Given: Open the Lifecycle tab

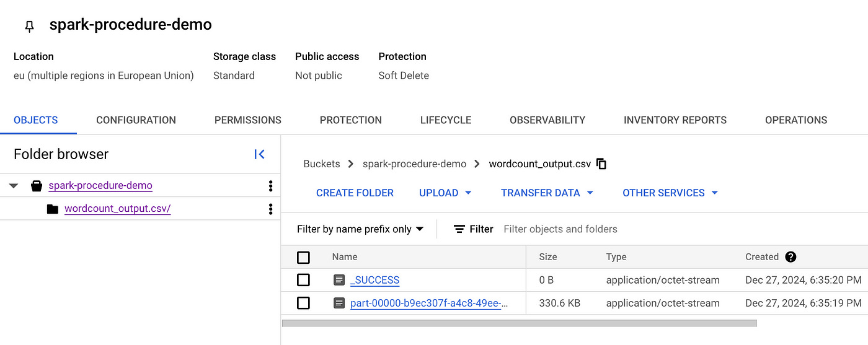Looking at the screenshot, I should [x=445, y=120].
